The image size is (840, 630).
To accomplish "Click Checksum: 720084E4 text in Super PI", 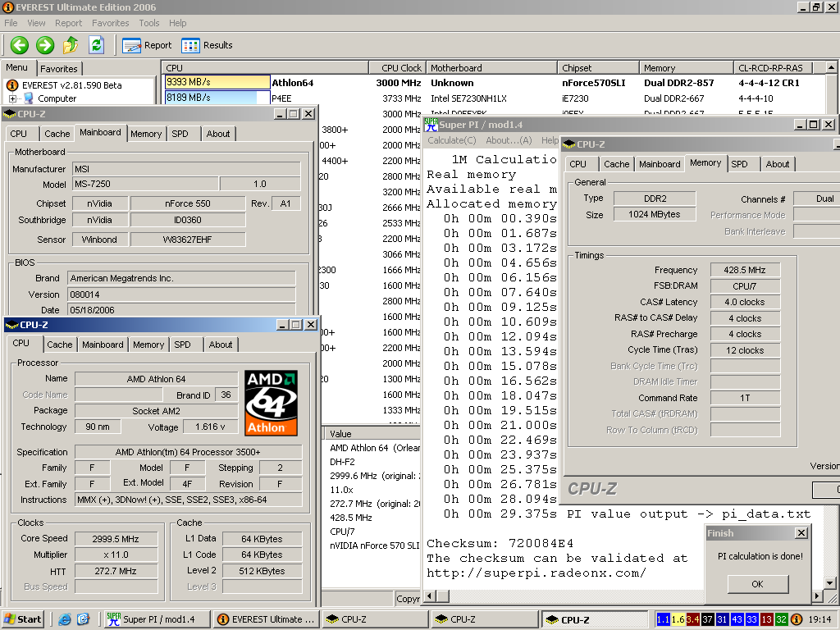I will click(500, 543).
